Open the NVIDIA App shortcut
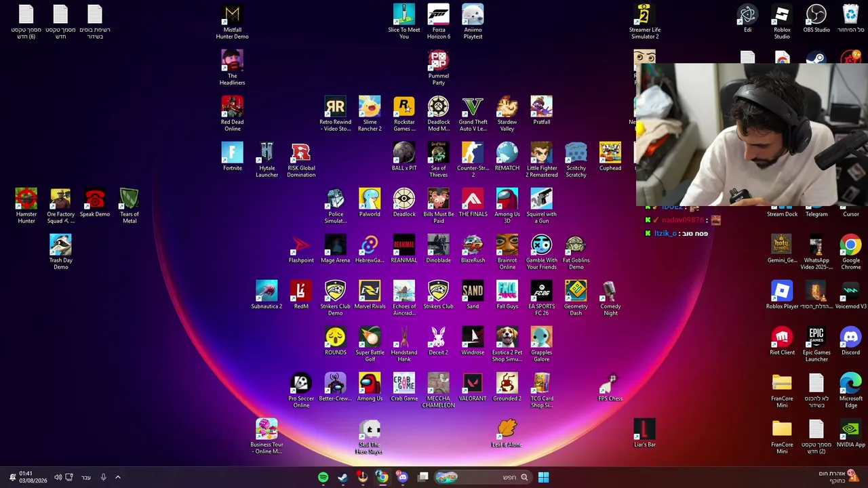The image size is (868, 488). click(x=850, y=433)
